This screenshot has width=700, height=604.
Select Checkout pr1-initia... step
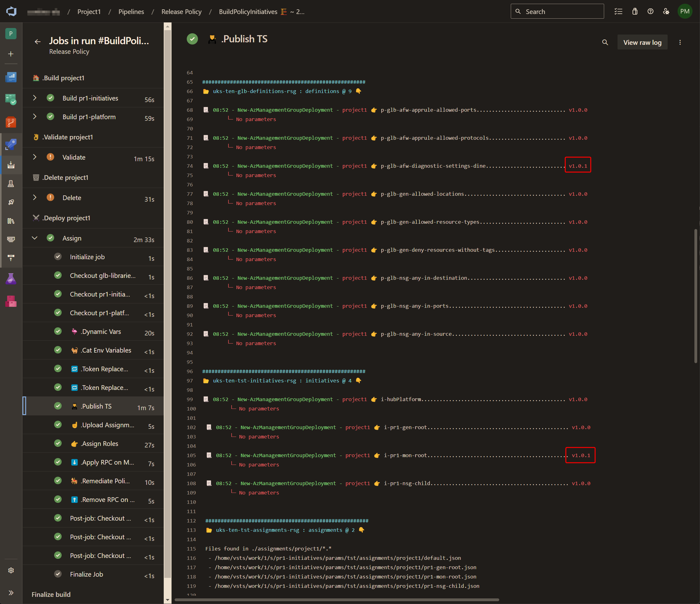click(x=93, y=294)
